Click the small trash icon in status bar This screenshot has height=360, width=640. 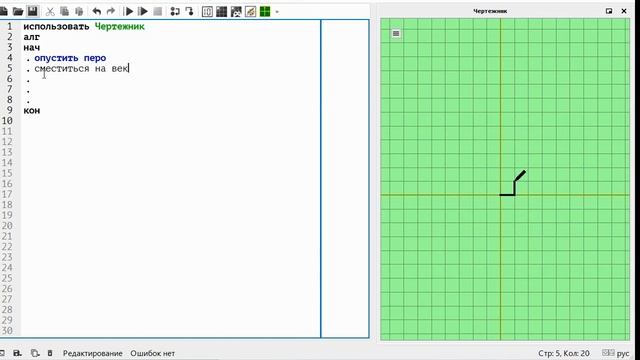coord(50,353)
